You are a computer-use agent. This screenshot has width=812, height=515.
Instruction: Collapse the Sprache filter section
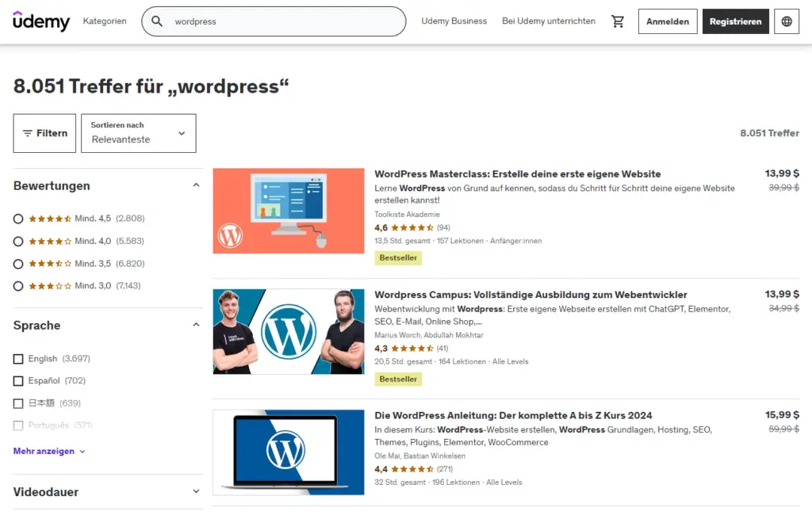[x=197, y=325]
